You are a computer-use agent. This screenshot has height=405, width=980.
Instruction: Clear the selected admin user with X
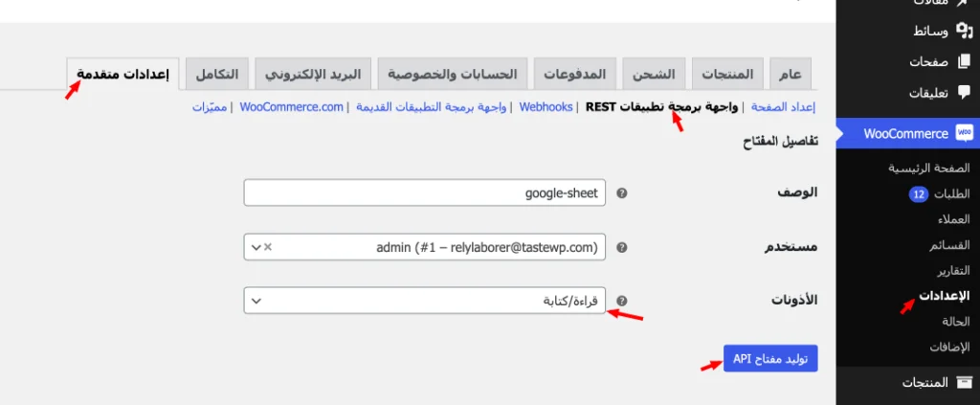(268, 247)
